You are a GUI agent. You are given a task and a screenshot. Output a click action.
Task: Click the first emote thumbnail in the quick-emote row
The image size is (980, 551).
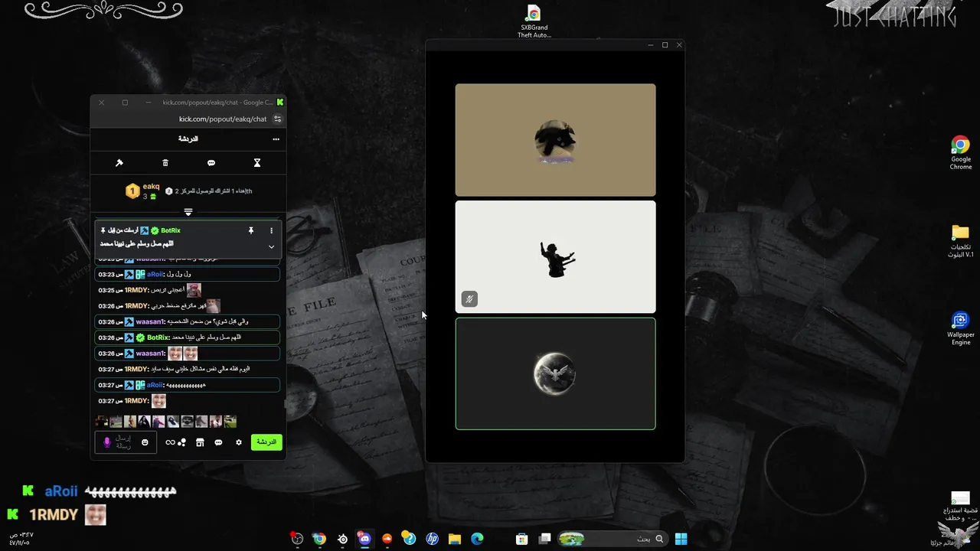tap(101, 422)
